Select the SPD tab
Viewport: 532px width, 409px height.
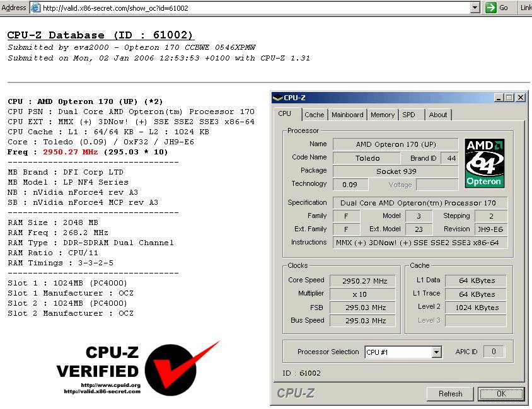pos(408,115)
